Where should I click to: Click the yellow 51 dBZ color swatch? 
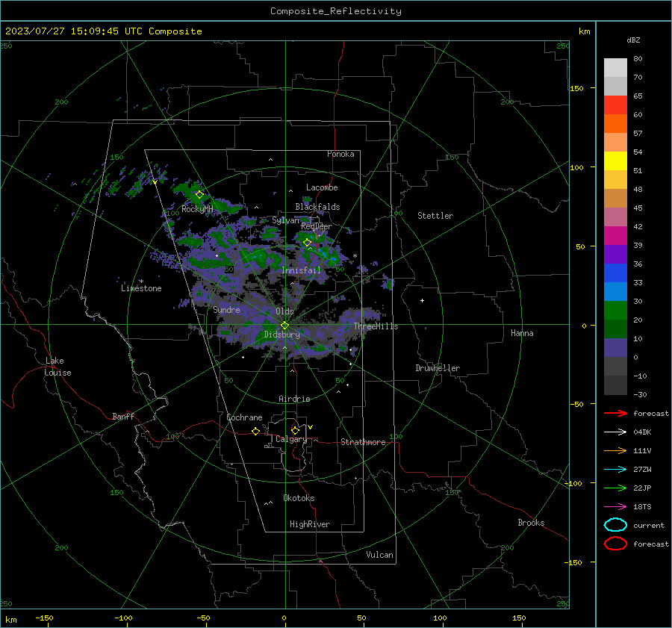[615, 161]
